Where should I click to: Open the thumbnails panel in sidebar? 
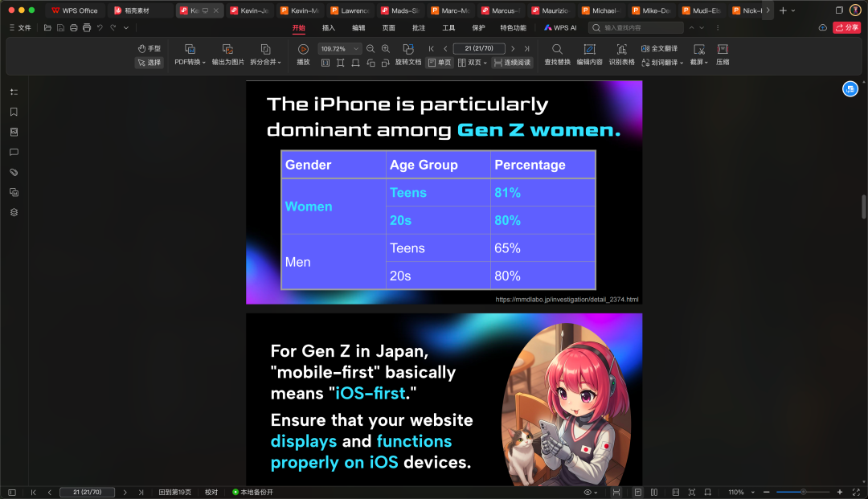coord(14,132)
